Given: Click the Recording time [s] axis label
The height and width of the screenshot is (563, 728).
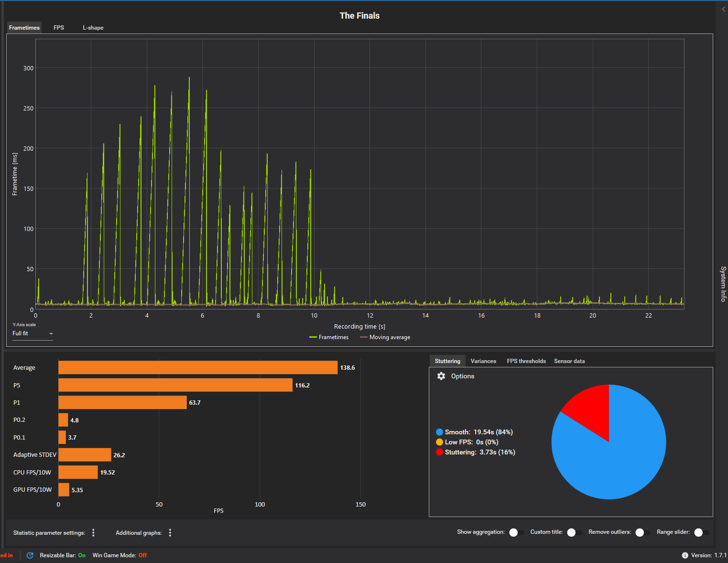Looking at the screenshot, I should point(359,327).
